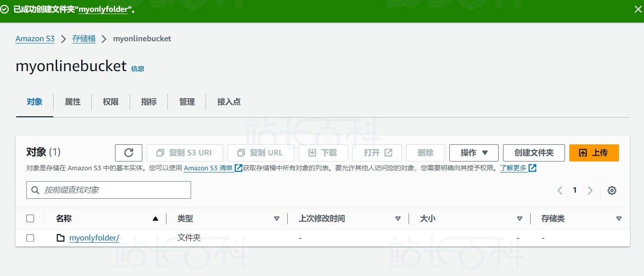Click page number 1 in pagination
This screenshot has height=276, width=644.
575,190
